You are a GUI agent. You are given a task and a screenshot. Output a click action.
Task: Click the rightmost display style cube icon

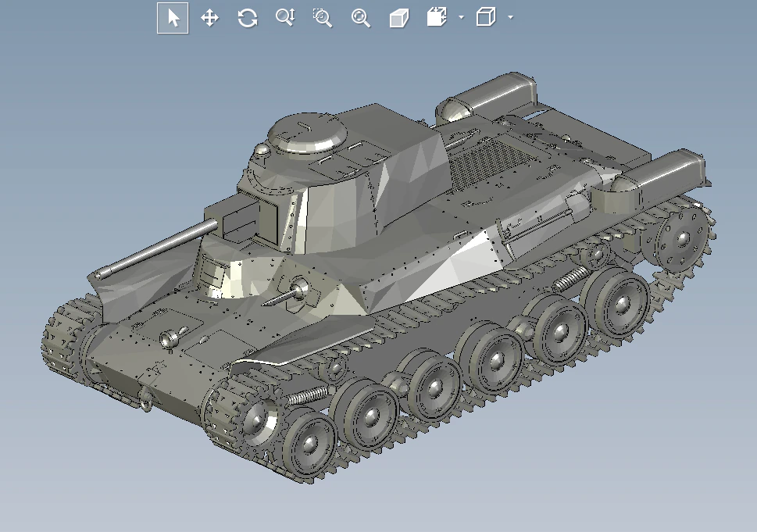[x=485, y=18]
